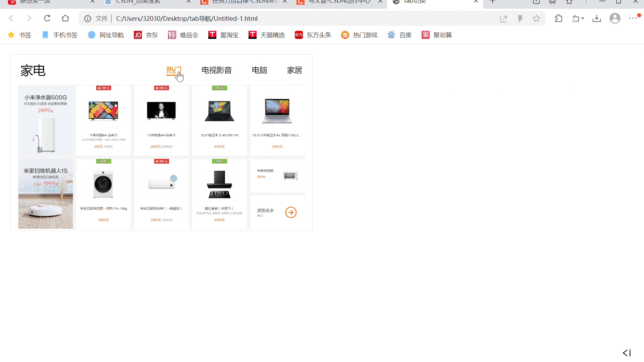
Task: Open the 天猫精选 bookmark
Action: coord(267,35)
